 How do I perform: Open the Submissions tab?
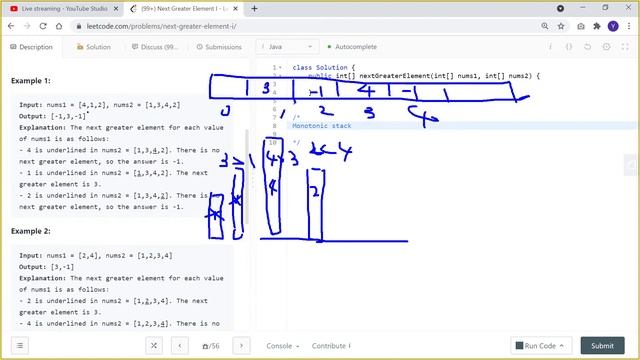pos(219,47)
